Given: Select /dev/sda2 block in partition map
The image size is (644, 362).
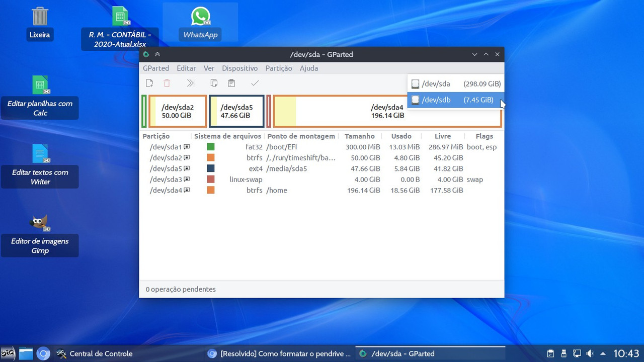Looking at the screenshot, I should [x=178, y=111].
